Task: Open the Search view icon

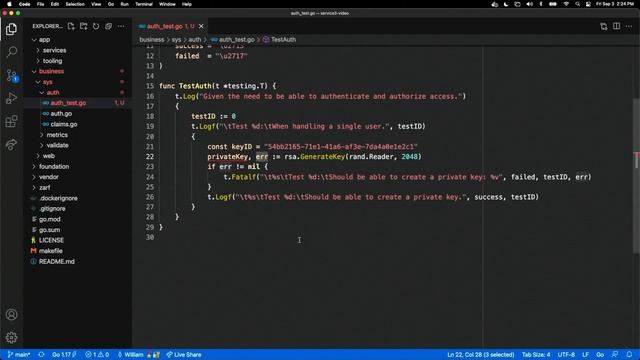Action: click(11, 52)
